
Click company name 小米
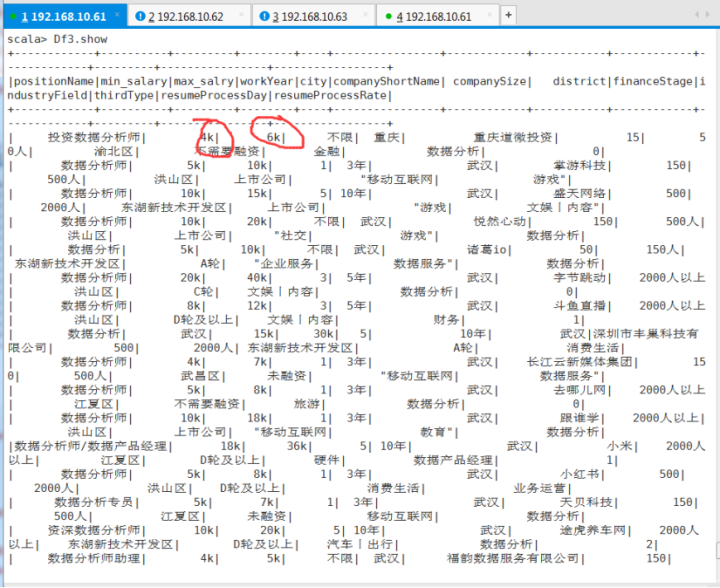click(x=619, y=446)
